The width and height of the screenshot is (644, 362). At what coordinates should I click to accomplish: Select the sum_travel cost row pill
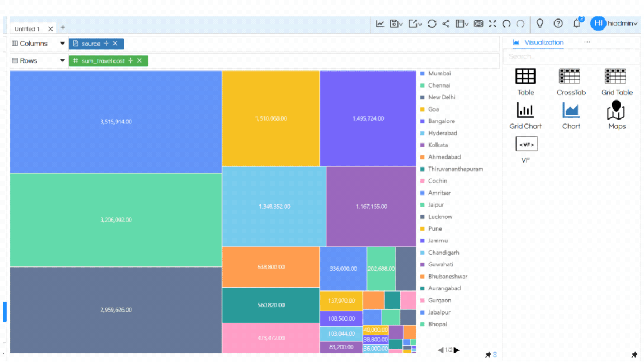click(x=108, y=61)
